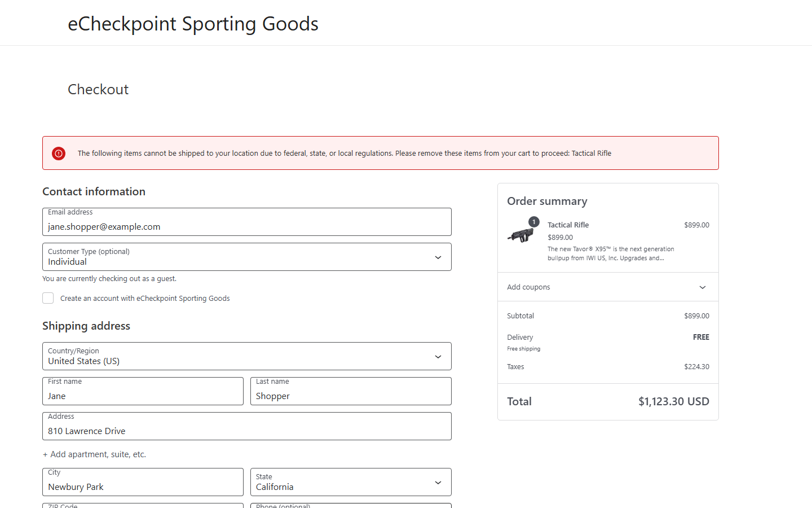Expand the Add coupons section
This screenshot has height=508, width=812.
(x=608, y=287)
